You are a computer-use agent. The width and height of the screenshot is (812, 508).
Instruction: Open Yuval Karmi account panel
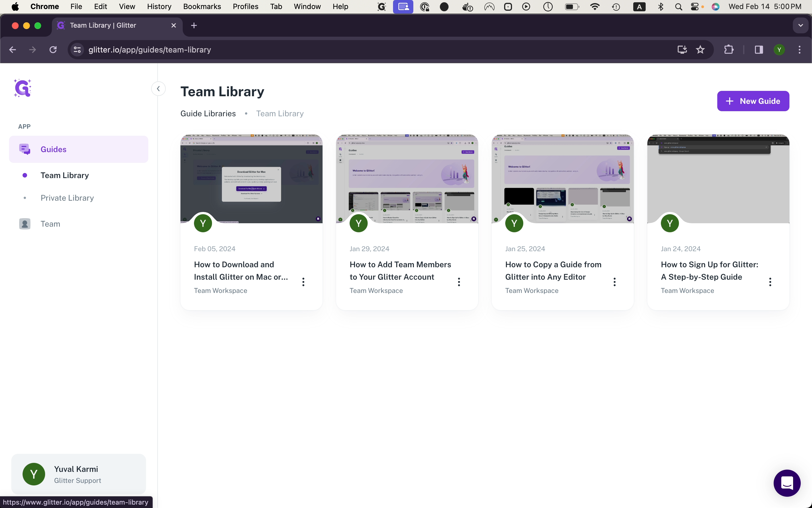pyautogui.click(x=78, y=474)
